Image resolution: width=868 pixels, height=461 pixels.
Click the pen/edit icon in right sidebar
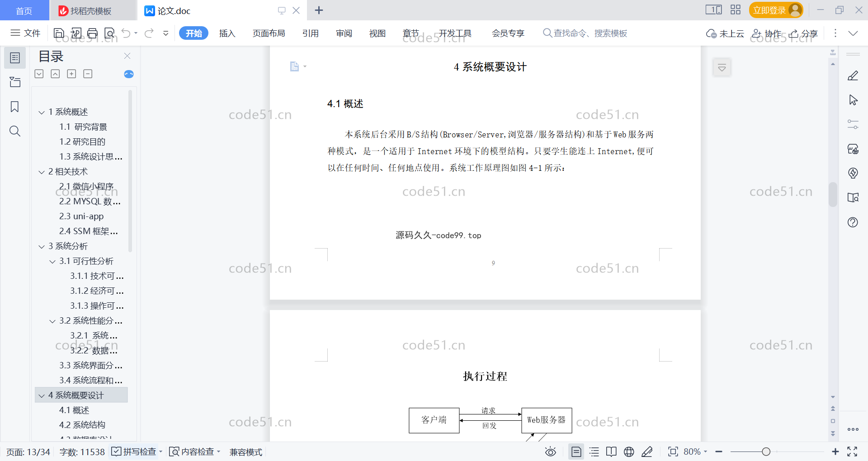853,75
